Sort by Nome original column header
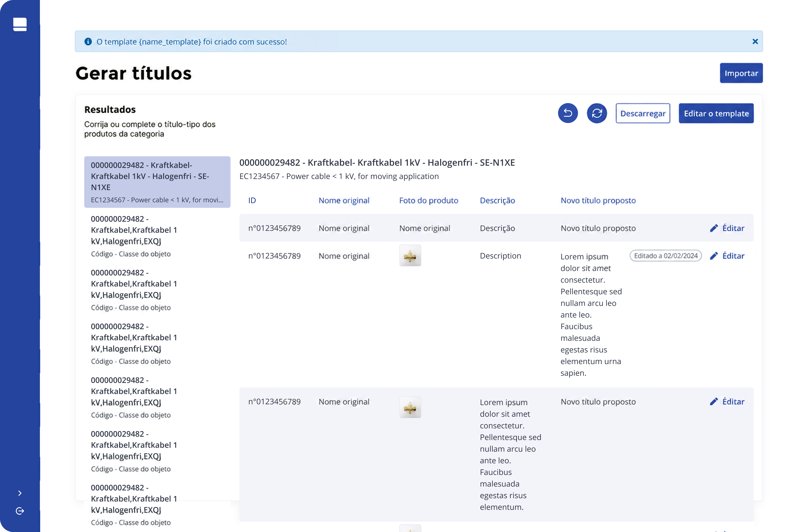 point(344,200)
